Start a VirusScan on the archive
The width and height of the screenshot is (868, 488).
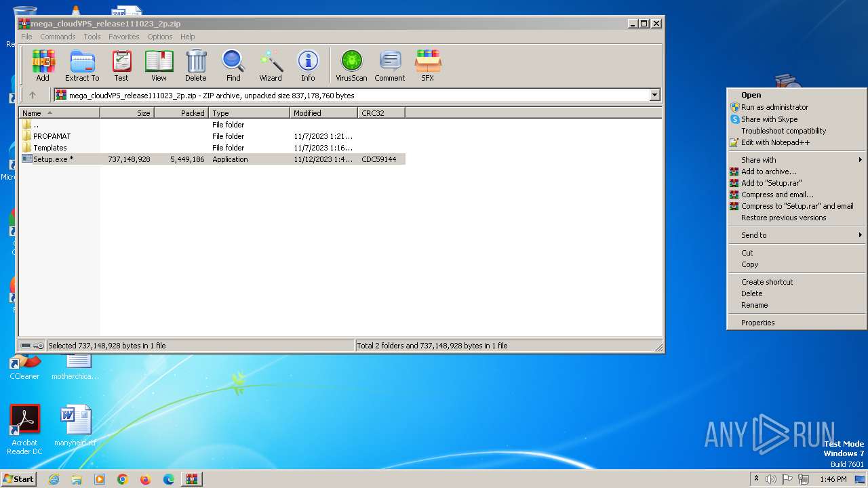click(351, 66)
